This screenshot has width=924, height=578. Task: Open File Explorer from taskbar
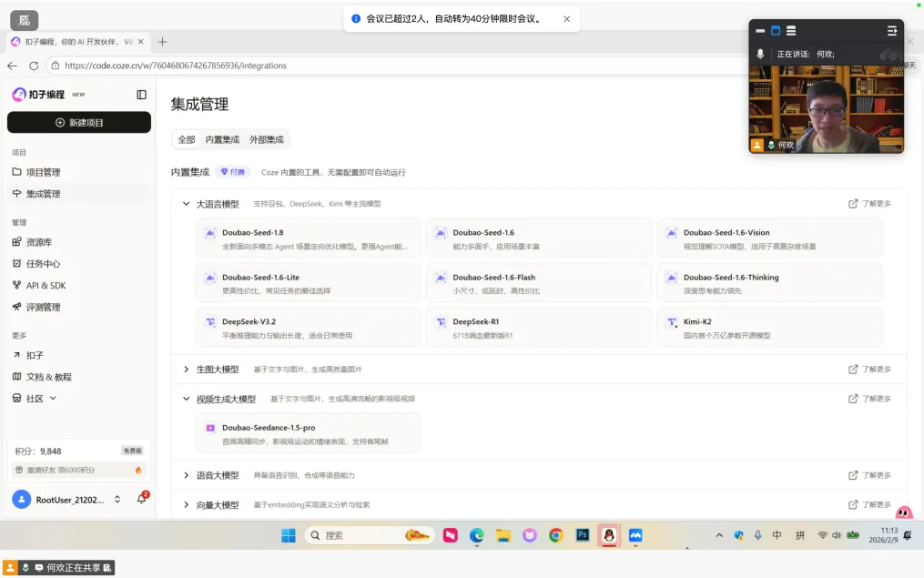(x=503, y=535)
